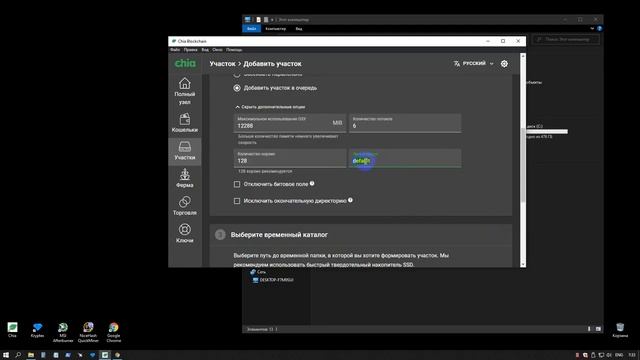640x360 pixels.
Task: Open Участки (Plots) in Chia sidebar
Action: [x=184, y=151]
